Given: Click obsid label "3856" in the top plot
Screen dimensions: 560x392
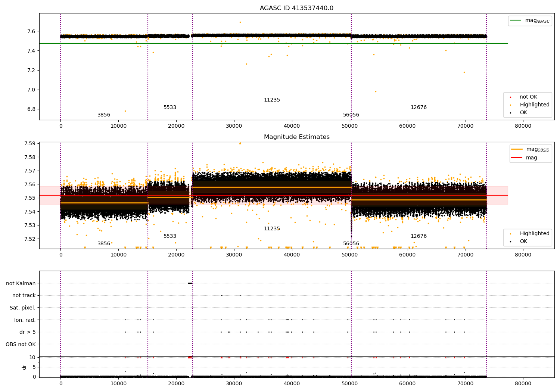Looking at the screenshot, I should point(104,115).
